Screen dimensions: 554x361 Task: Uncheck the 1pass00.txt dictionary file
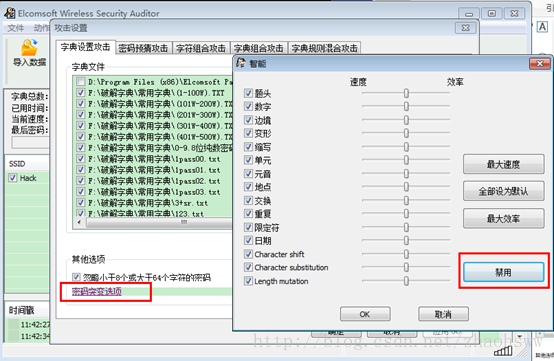point(81,159)
